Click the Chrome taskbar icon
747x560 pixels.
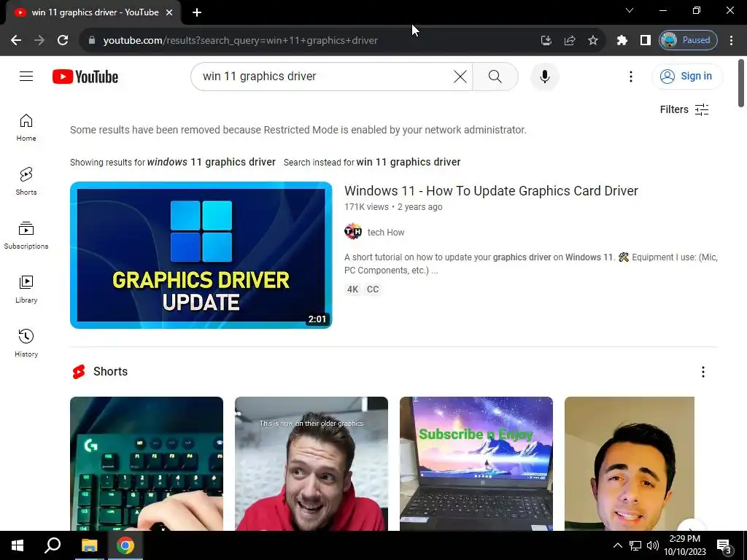click(125, 545)
